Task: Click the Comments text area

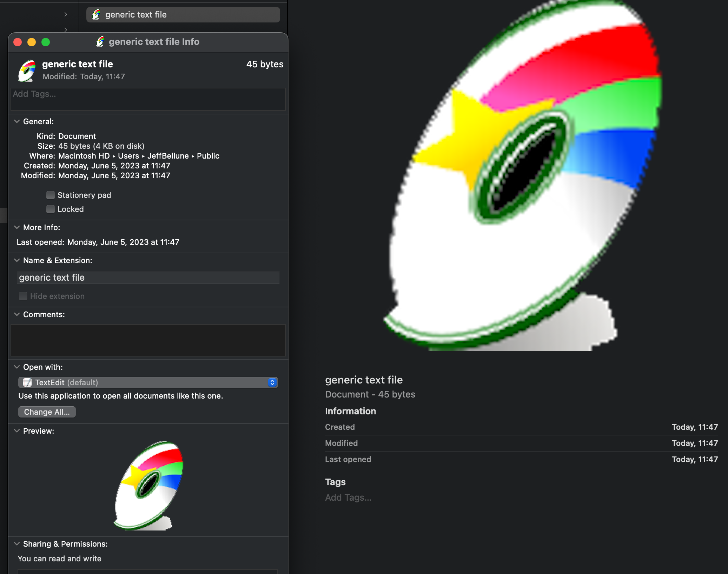Action: pos(147,340)
